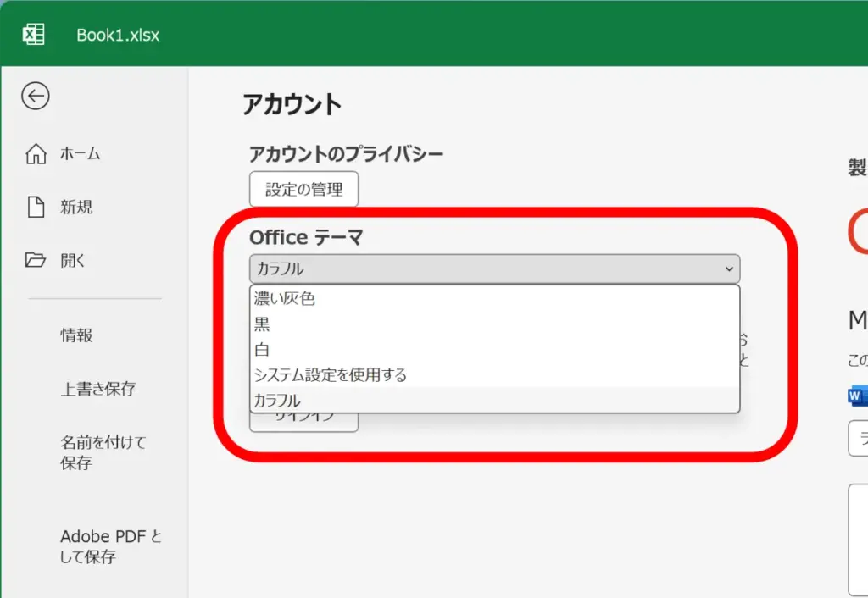Viewport: 868px width, 598px height.
Task: Click the cut-off input box at right edge
Action: (x=858, y=438)
